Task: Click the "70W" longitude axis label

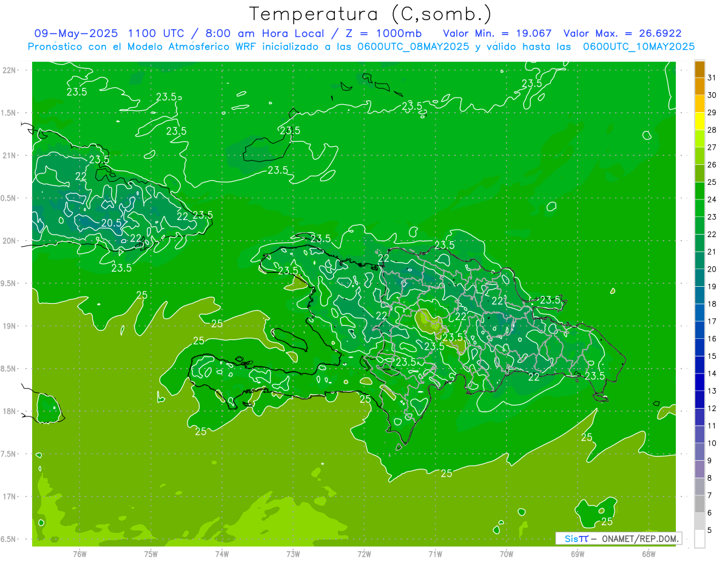Action: [x=507, y=554]
